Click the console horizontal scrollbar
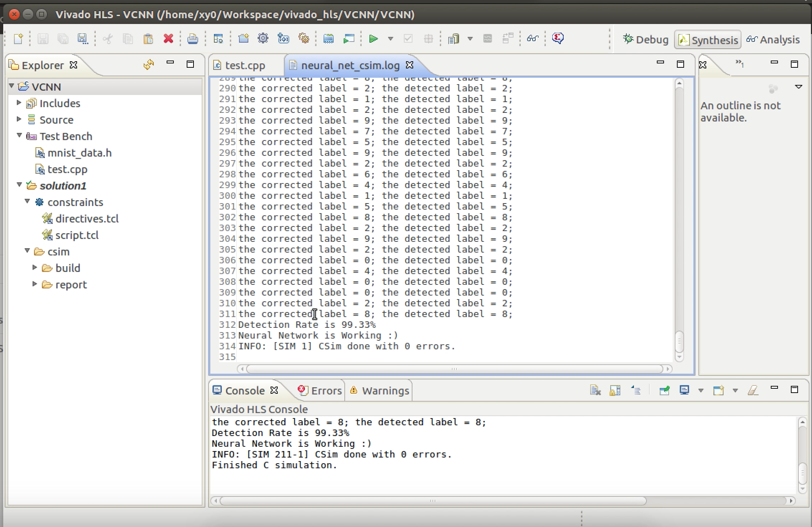This screenshot has height=527, width=812. point(433,501)
